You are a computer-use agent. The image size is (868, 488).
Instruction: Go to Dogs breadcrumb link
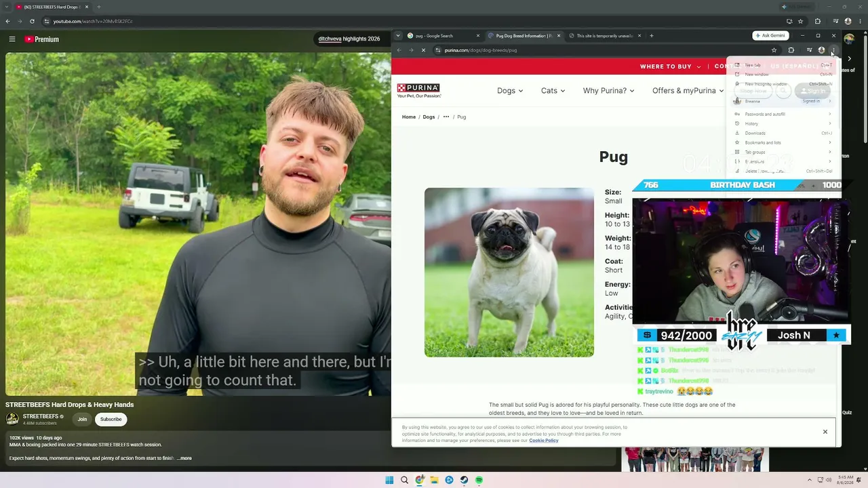coord(429,117)
